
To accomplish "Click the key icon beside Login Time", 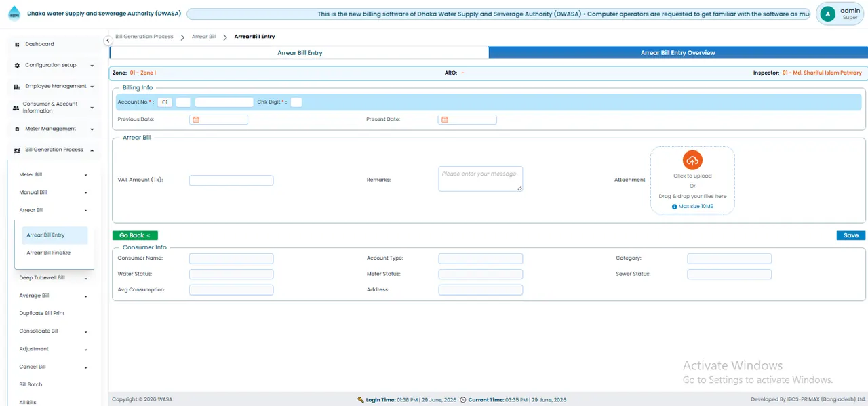I will (x=361, y=400).
